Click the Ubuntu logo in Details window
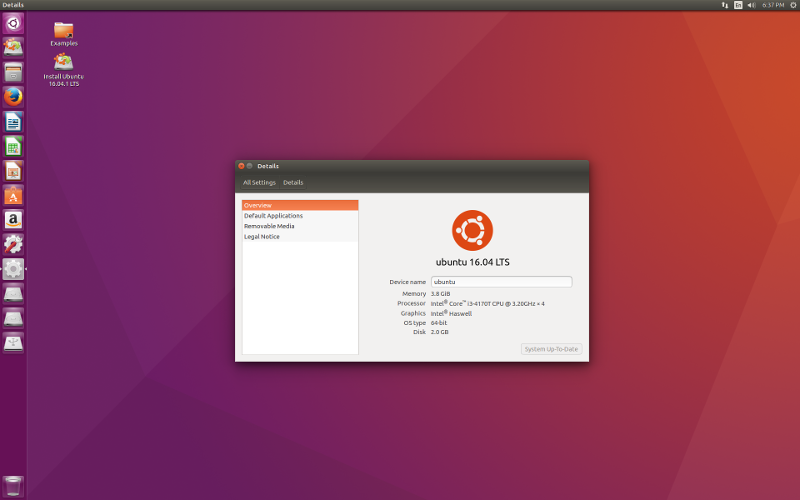Screen dimensions: 800x500 tap(472, 230)
